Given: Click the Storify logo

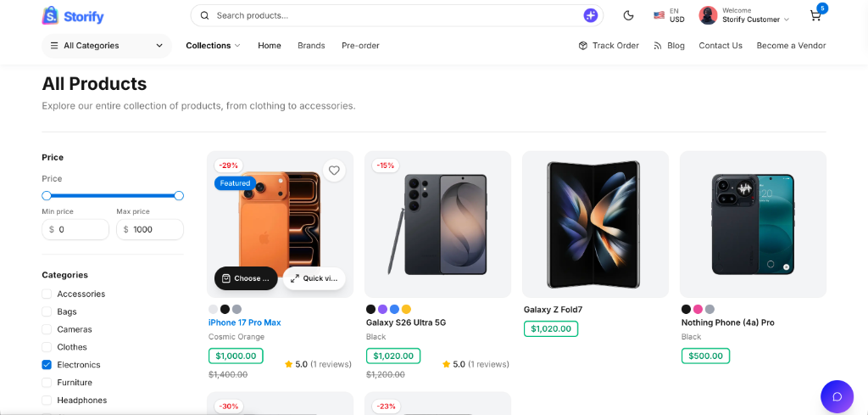Looking at the screenshot, I should (x=73, y=16).
